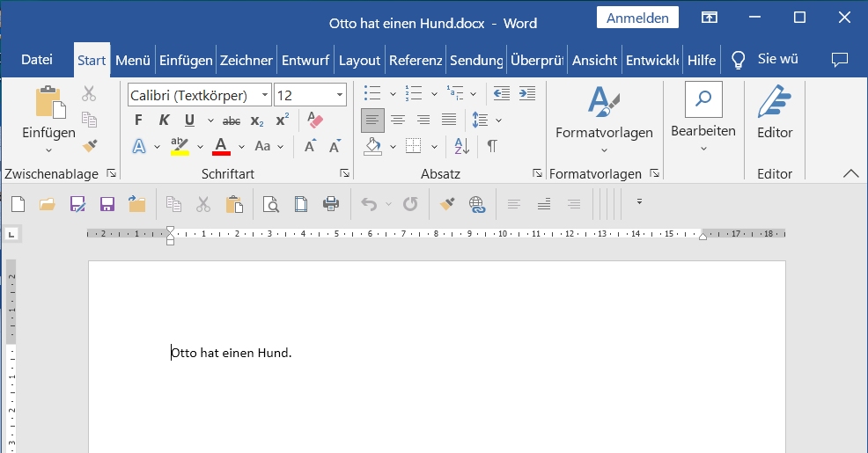868x453 pixels.
Task: Decrease font size with the smaller A
Action: click(335, 146)
